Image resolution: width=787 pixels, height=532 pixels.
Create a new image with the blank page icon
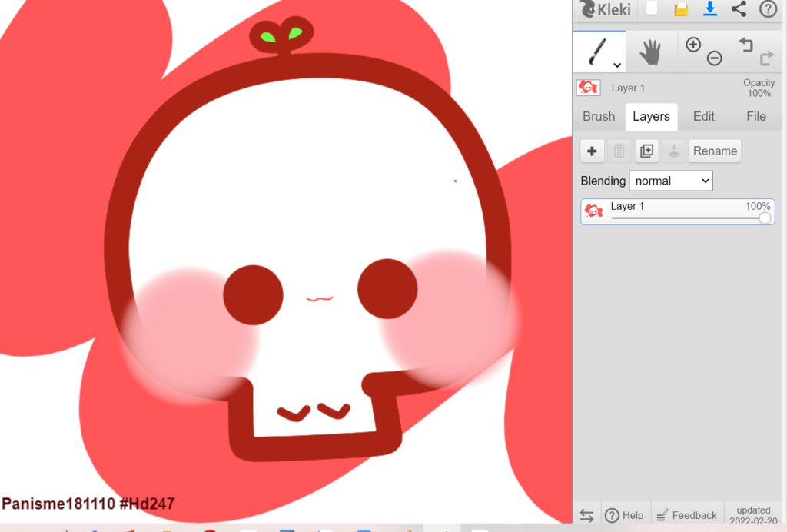652,8
